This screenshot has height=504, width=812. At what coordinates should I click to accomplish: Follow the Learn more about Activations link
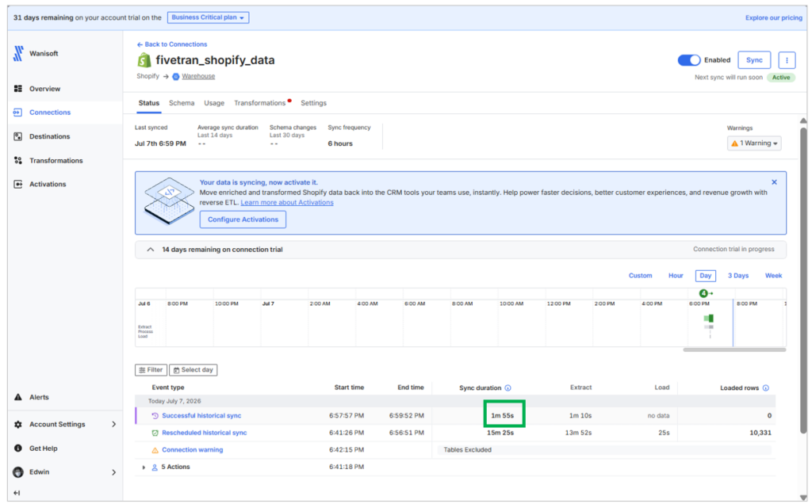coord(287,203)
